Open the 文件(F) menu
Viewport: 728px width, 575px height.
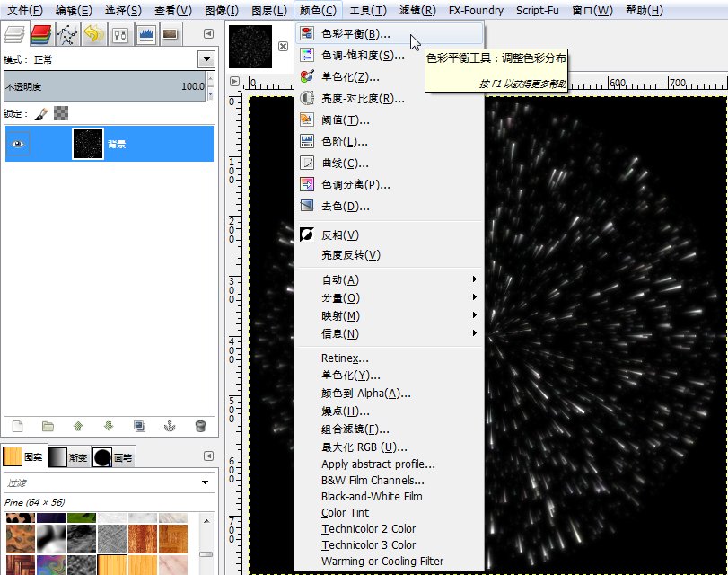[x=25, y=10]
